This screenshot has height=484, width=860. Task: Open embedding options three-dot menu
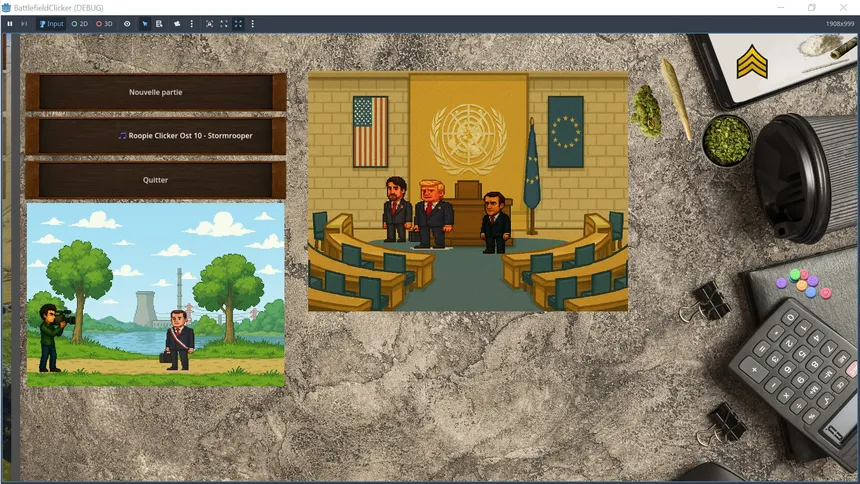pos(252,23)
